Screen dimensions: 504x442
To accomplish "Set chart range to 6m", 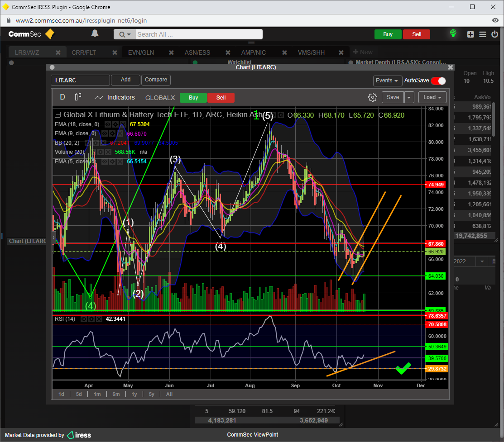I will (x=116, y=394).
